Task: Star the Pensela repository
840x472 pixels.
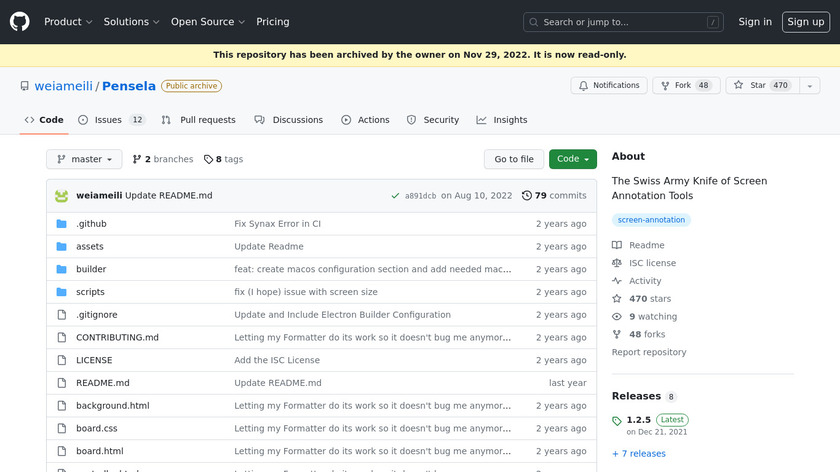Action: click(x=750, y=86)
